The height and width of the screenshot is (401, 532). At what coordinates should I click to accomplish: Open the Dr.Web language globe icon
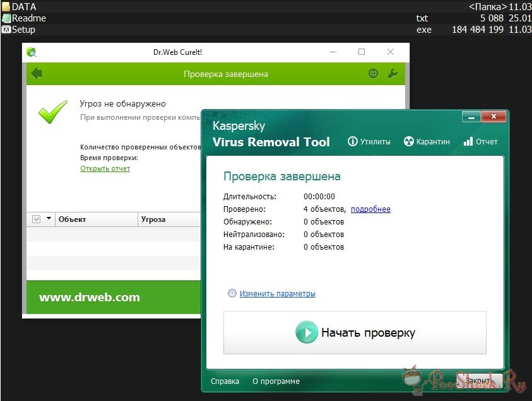pyautogui.click(x=373, y=74)
